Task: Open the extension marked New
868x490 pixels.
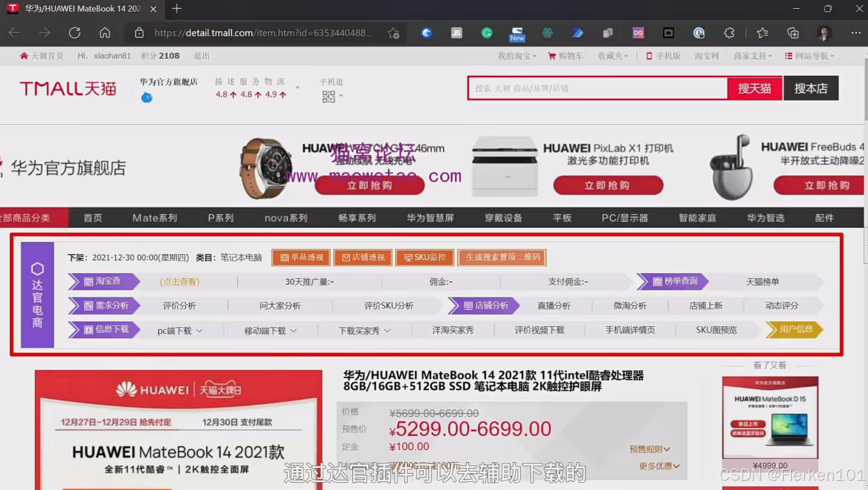Action: pos(517,34)
